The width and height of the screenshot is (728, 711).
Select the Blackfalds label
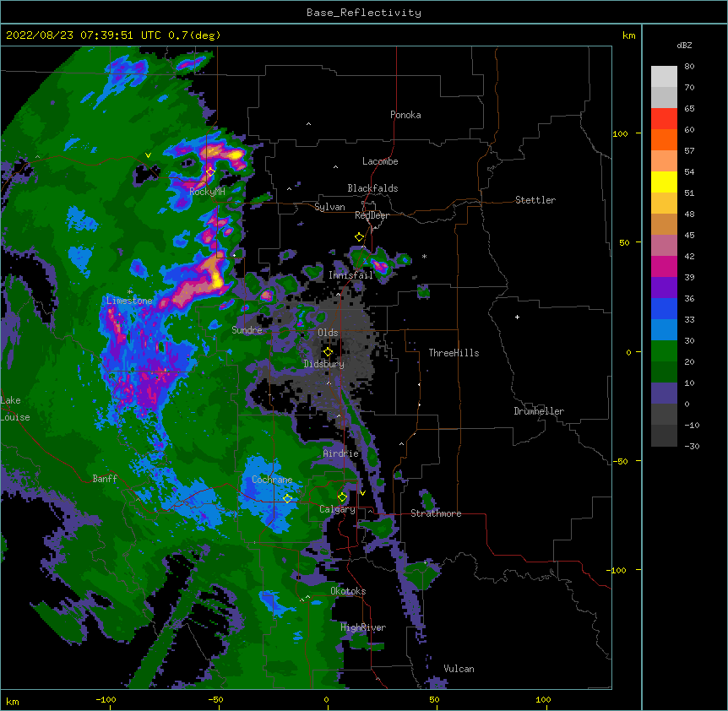click(372, 188)
